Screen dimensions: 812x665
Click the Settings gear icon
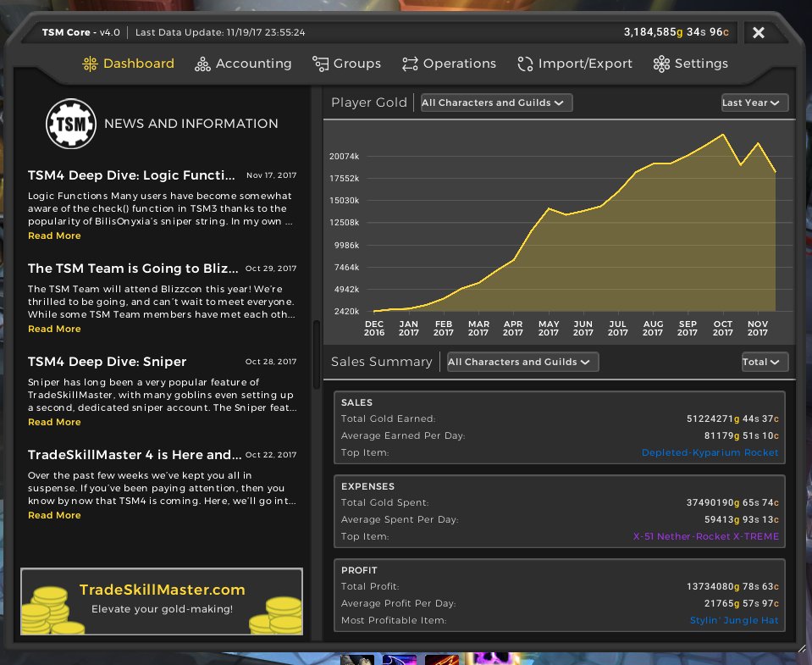[661, 64]
